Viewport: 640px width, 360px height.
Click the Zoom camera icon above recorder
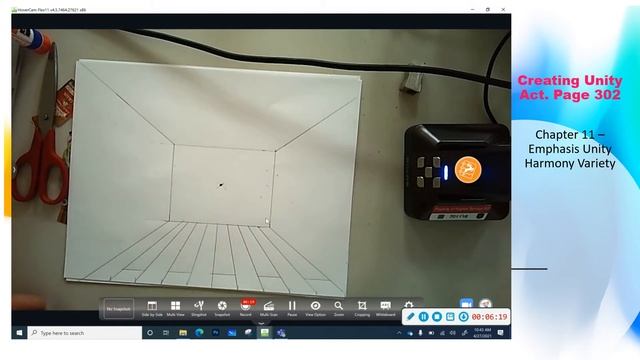[x=466, y=304]
